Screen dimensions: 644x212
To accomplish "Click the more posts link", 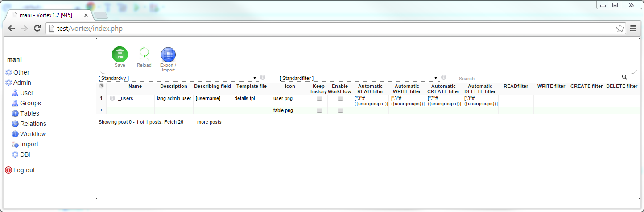I will (x=209, y=122).
